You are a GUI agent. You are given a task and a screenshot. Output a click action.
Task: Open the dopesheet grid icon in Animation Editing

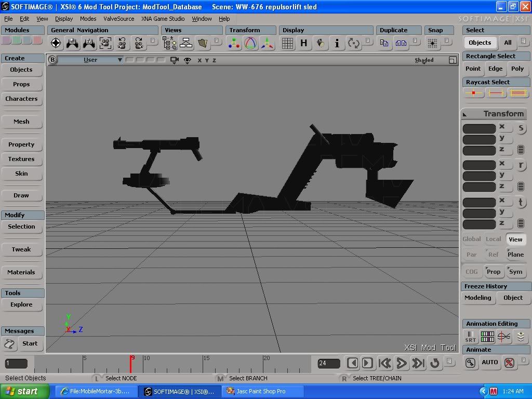pos(487,337)
